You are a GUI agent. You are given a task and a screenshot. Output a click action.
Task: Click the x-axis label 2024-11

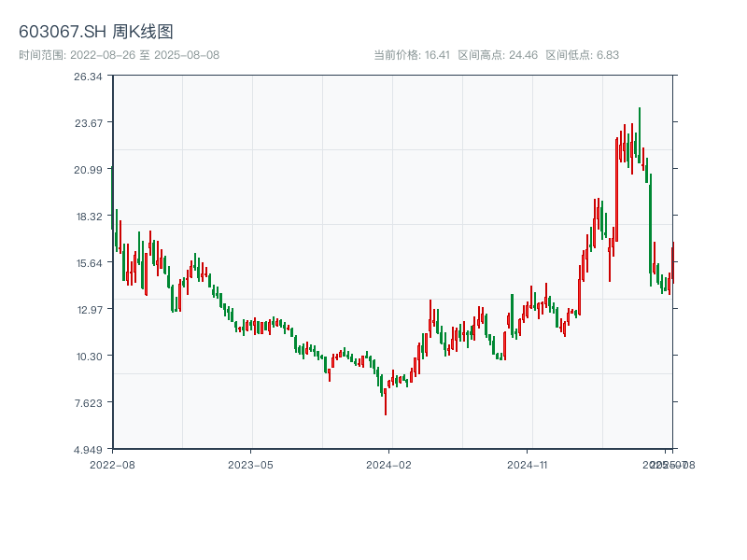coord(527,465)
